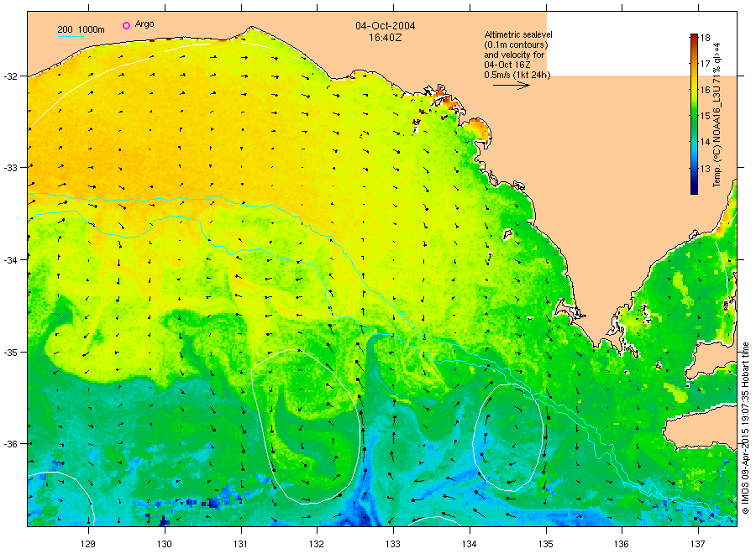756x554 pixels.
Task: Click the 'Altimetric sealevel' legend text
Action: pyautogui.click(x=518, y=34)
